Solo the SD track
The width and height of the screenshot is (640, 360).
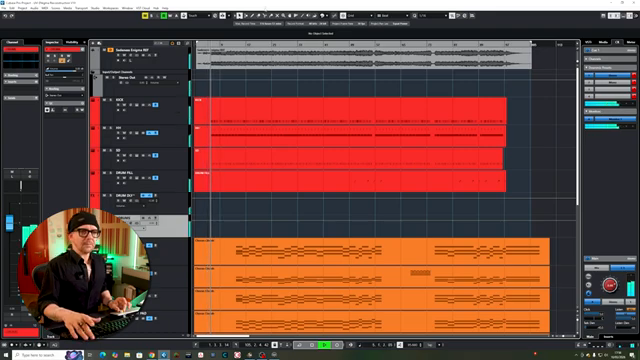coord(110,150)
